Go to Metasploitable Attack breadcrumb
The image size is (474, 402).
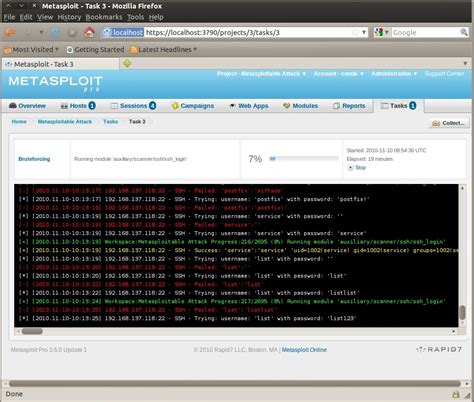(x=65, y=122)
